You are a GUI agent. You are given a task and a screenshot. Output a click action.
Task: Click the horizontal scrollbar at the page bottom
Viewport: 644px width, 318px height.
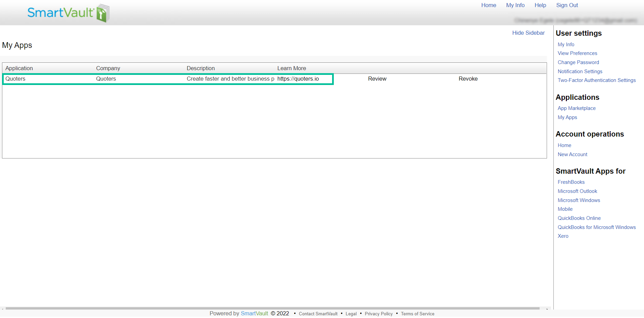pos(272,308)
